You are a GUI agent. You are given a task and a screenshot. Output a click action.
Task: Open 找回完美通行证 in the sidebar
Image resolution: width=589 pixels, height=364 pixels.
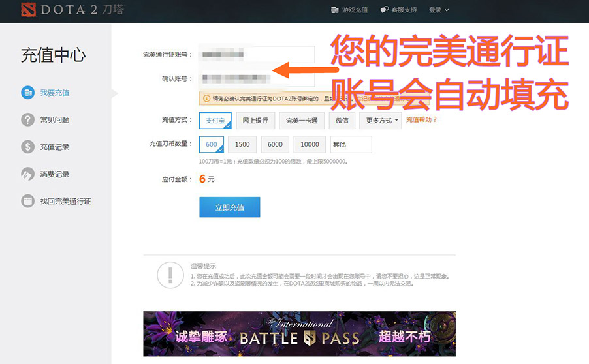click(x=66, y=202)
